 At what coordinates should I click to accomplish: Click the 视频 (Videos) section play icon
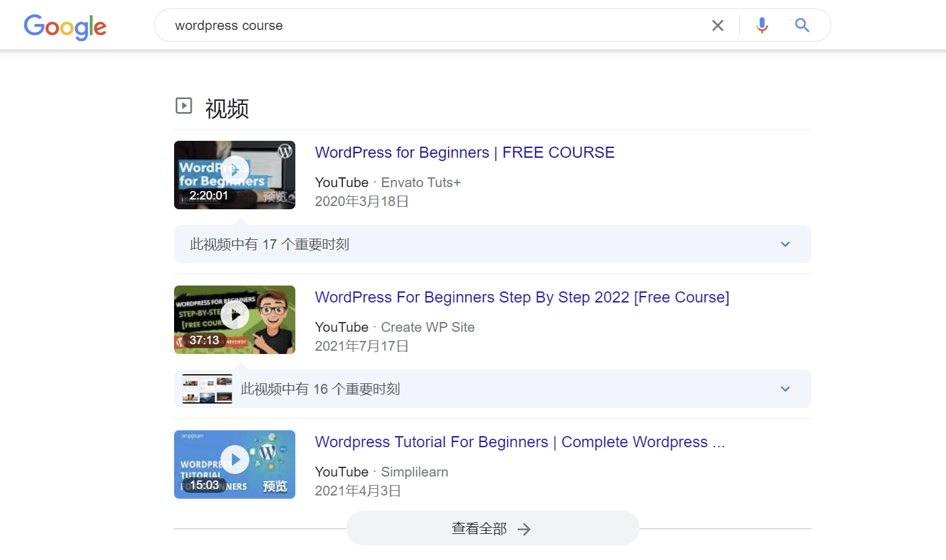point(185,105)
